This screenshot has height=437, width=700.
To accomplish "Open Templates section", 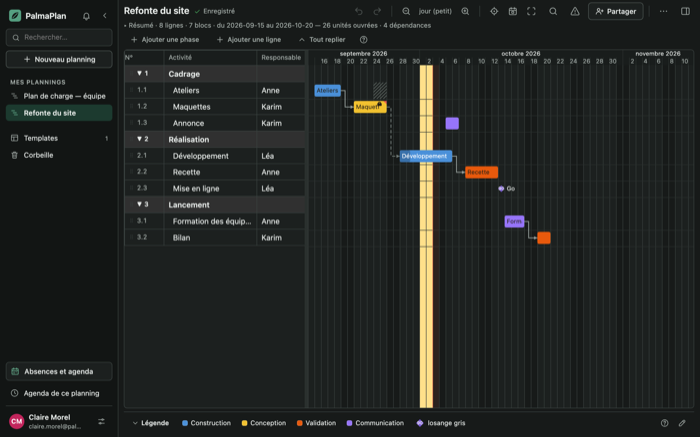I will click(59, 138).
